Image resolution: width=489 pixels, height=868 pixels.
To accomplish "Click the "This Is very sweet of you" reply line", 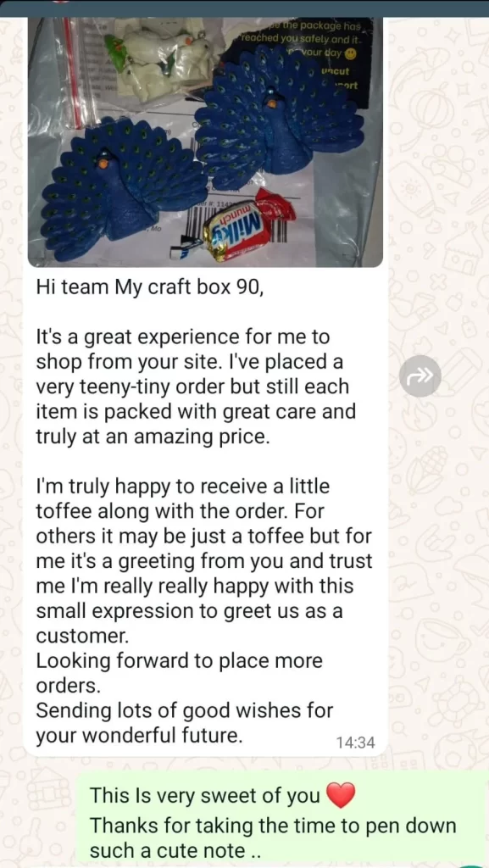I will point(205,795).
